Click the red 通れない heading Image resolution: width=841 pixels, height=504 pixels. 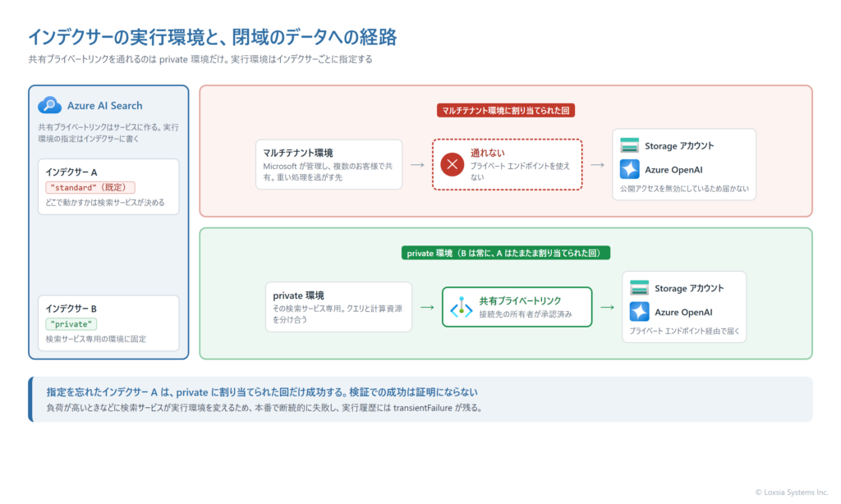[488, 153]
